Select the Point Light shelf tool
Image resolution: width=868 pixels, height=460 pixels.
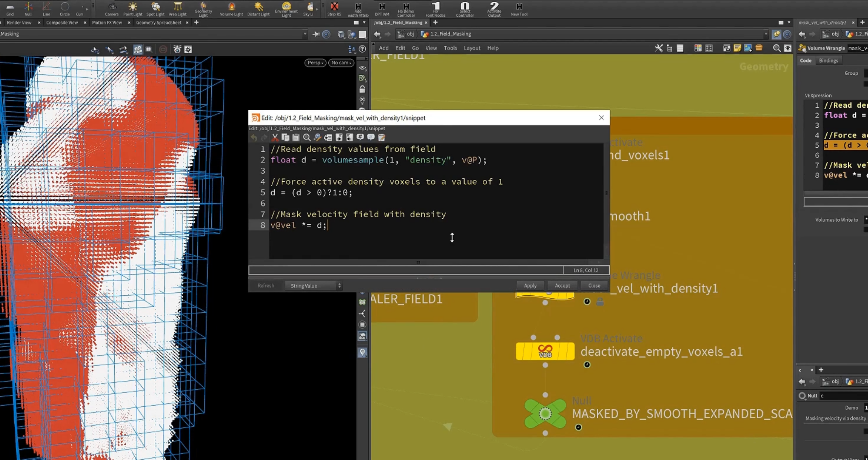tap(132, 9)
